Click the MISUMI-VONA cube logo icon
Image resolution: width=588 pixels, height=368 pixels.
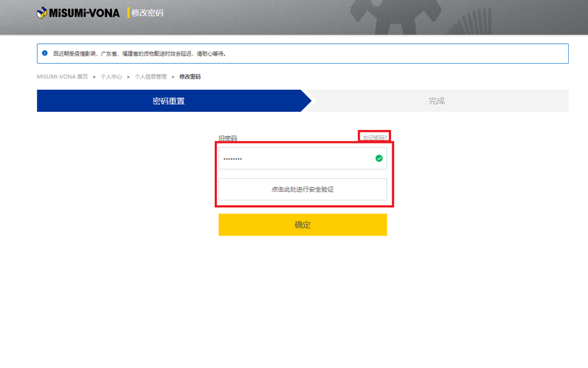42,12
